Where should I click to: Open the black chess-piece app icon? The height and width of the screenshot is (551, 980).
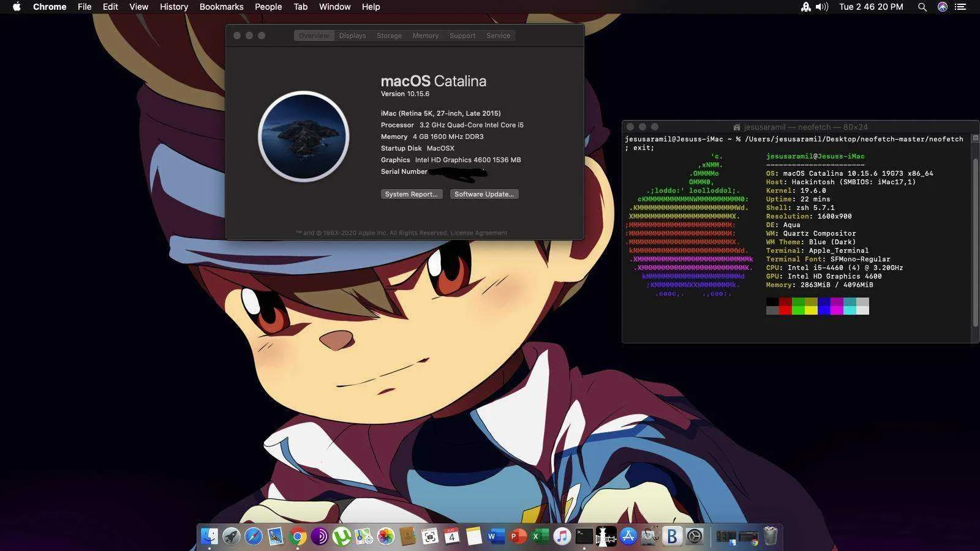click(606, 536)
